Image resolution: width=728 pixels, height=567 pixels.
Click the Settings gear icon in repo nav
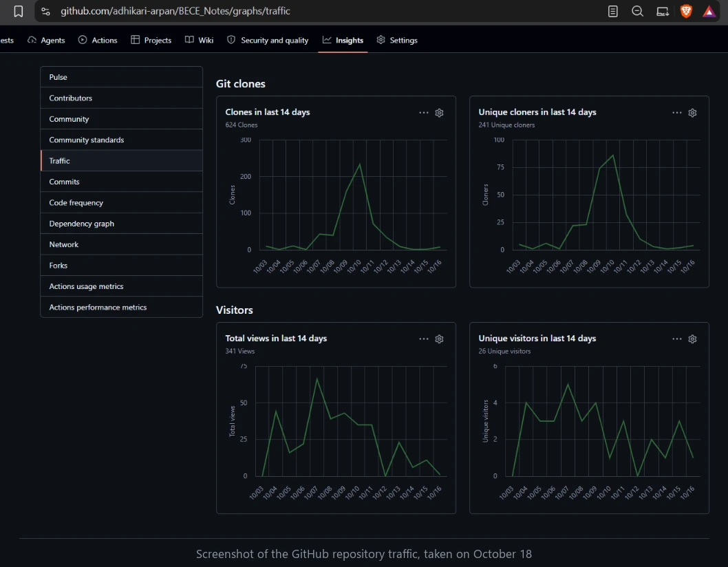pyautogui.click(x=381, y=40)
